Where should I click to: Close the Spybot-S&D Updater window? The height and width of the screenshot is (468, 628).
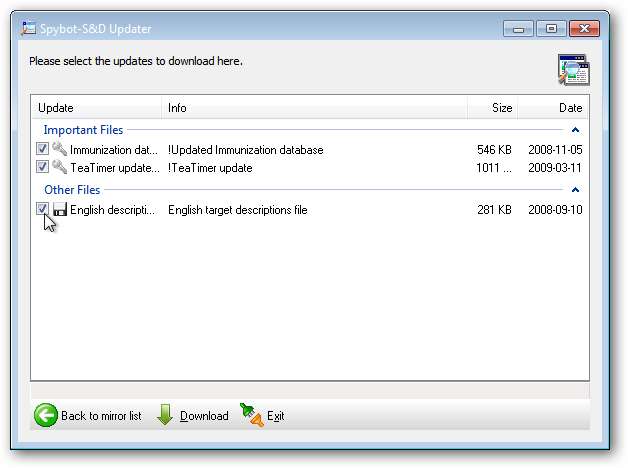[x=584, y=29]
